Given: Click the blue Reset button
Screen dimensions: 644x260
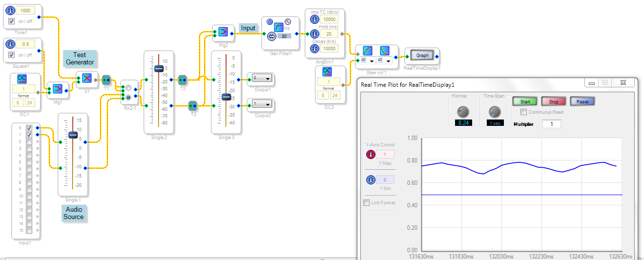Looking at the screenshot, I should (582, 101).
